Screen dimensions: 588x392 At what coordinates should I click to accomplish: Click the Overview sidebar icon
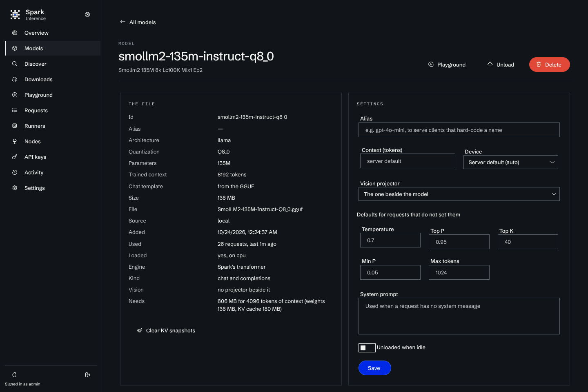coord(15,33)
